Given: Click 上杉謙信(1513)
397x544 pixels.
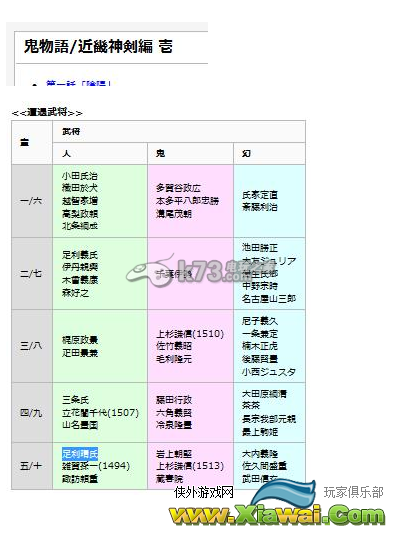Looking at the screenshot, I should 190,466.
